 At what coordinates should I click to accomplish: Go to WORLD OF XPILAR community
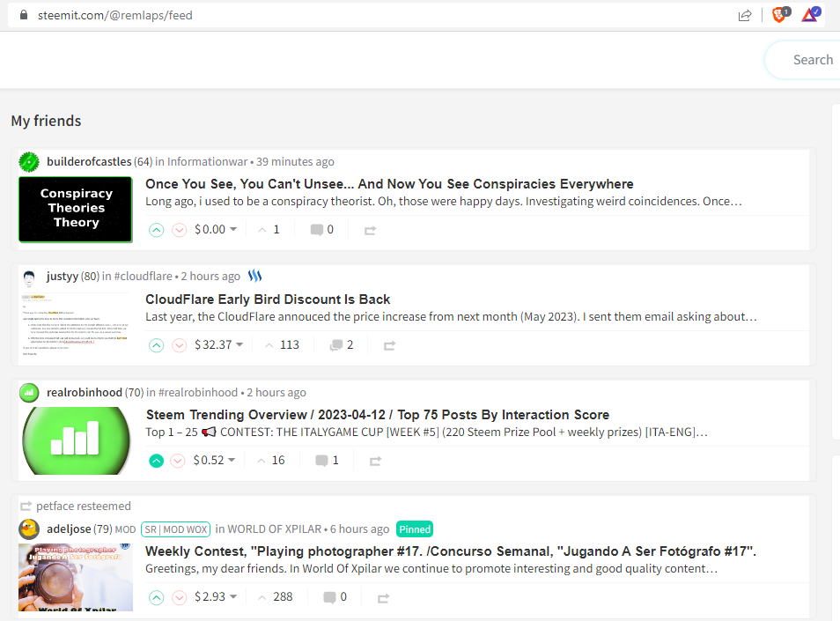(275, 529)
